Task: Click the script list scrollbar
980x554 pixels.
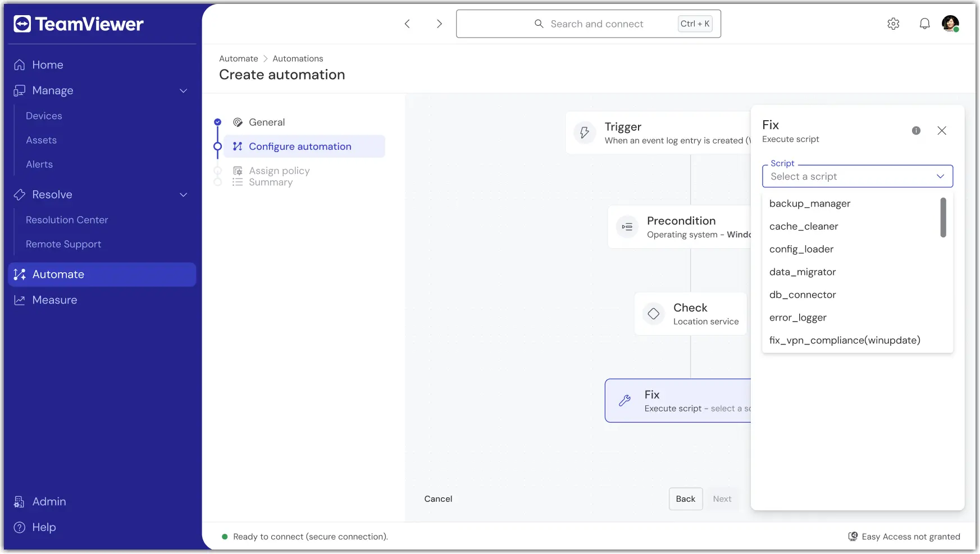Action: [943, 217]
